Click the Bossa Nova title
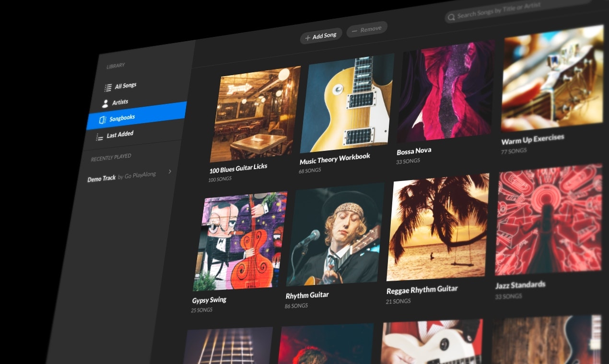Image resolution: width=609 pixels, height=364 pixels. [414, 151]
